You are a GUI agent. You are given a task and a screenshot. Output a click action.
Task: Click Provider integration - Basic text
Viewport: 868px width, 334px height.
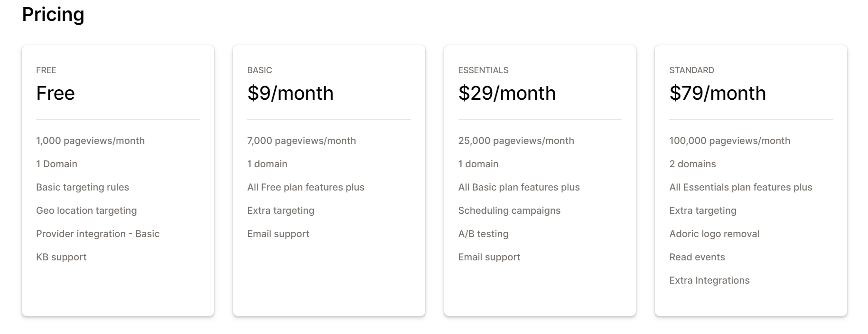coord(98,234)
